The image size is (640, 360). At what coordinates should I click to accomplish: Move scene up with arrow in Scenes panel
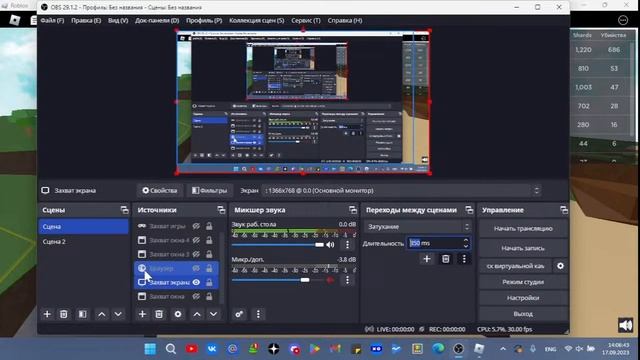coord(102,314)
